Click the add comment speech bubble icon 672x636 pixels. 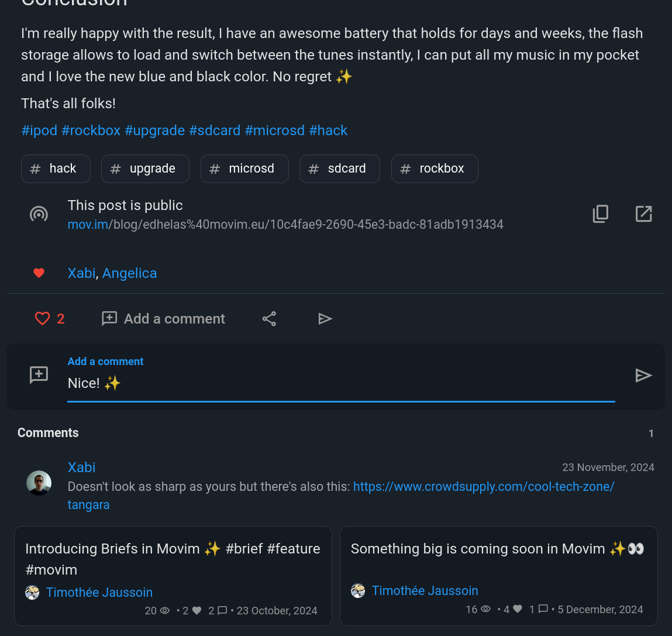pos(109,318)
